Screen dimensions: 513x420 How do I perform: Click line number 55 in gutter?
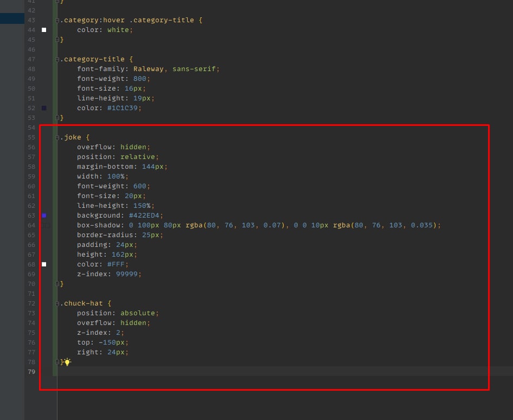click(31, 137)
